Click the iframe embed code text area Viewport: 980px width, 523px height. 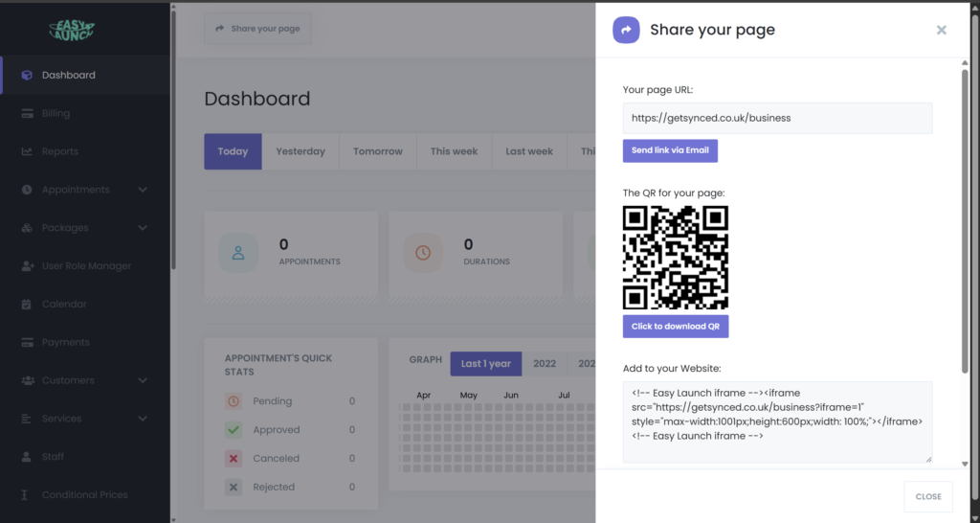coord(776,421)
